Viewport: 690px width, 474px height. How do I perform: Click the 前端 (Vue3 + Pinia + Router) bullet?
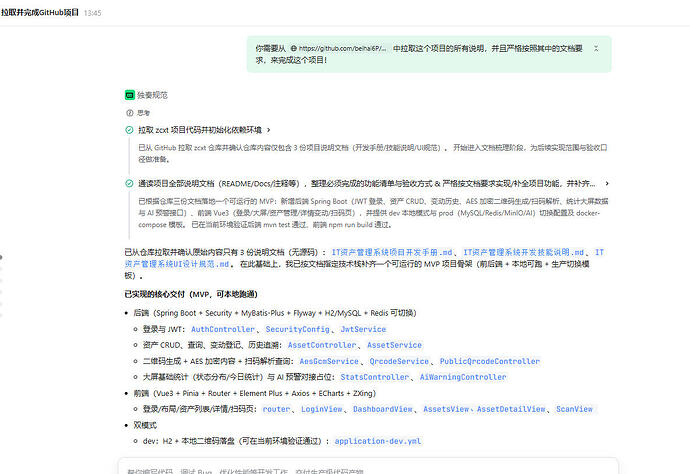tap(254, 393)
